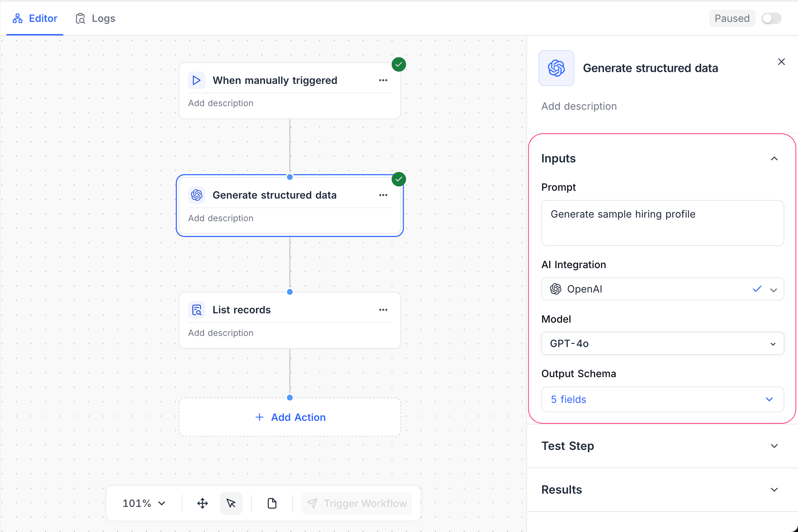Click the document icon in bottom toolbar
798x532 pixels.
click(x=272, y=503)
